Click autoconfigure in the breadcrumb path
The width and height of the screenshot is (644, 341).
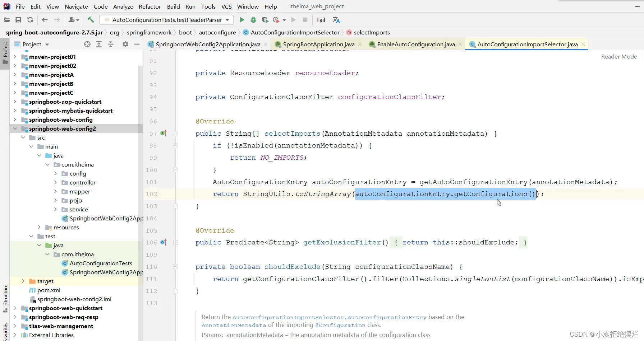pyautogui.click(x=217, y=32)
